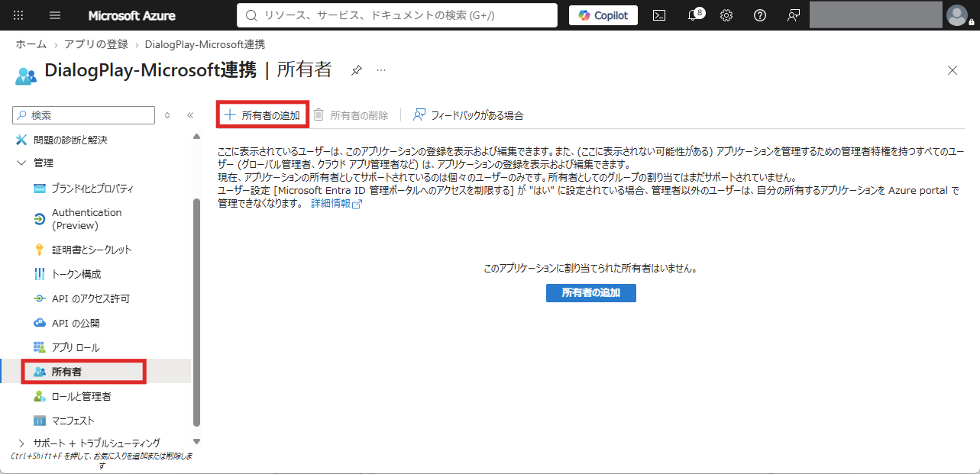Screen dimensions: 980x474
Task: Pin the 所有者 page with the pin icon
Action: click(x=356, y=70)
